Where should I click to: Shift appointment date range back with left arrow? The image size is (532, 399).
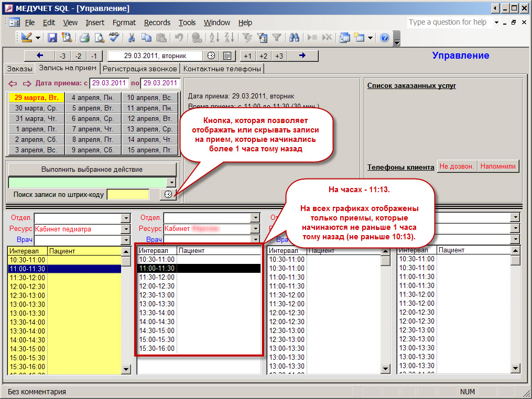[x=13, y=83]
